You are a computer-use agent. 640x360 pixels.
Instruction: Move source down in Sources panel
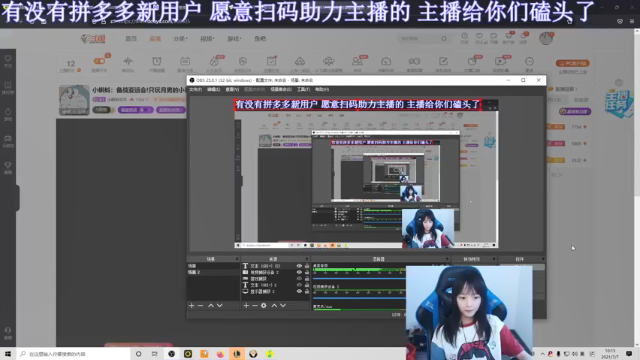[x=283, y=305]
